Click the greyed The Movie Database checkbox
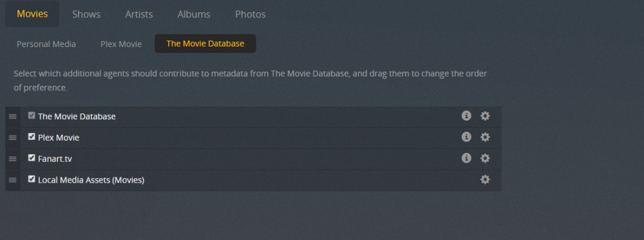 [x=32, y=115]
